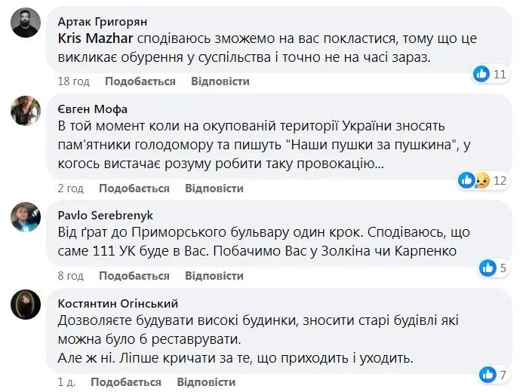This screenshot has width=532, height=392.
Task: Reply to Артак Григорян's comment
Action: coord(220,81)
